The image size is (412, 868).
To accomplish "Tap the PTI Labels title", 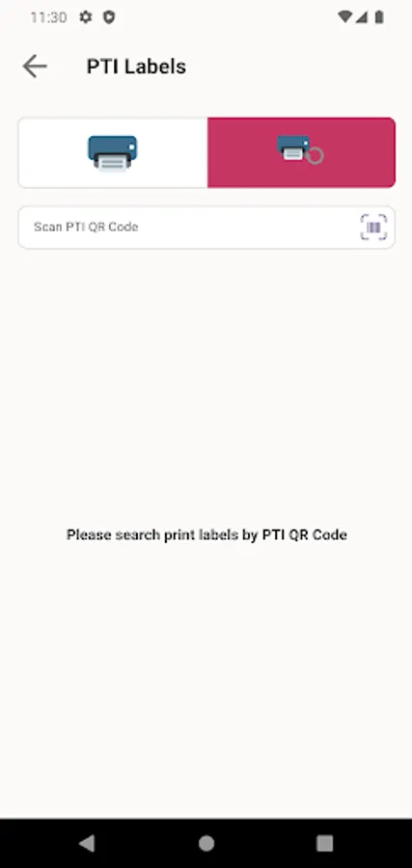I will coord(136,67).
